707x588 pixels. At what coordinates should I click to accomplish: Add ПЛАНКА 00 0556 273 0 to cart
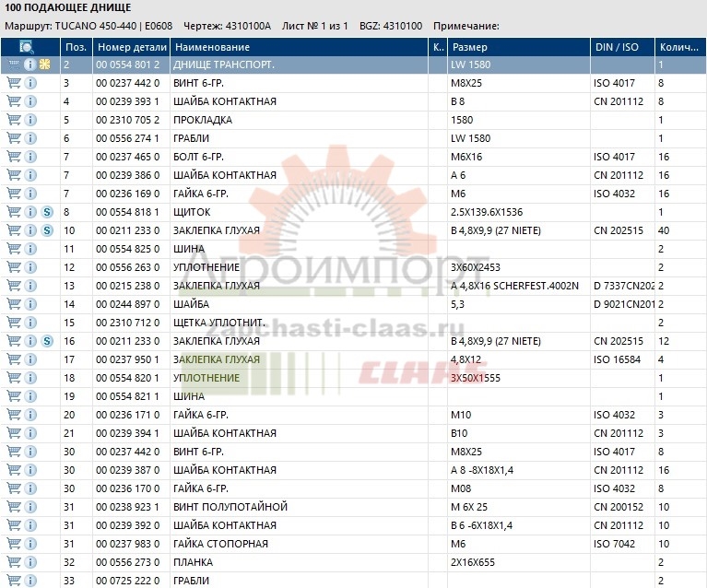coord(14,562)
